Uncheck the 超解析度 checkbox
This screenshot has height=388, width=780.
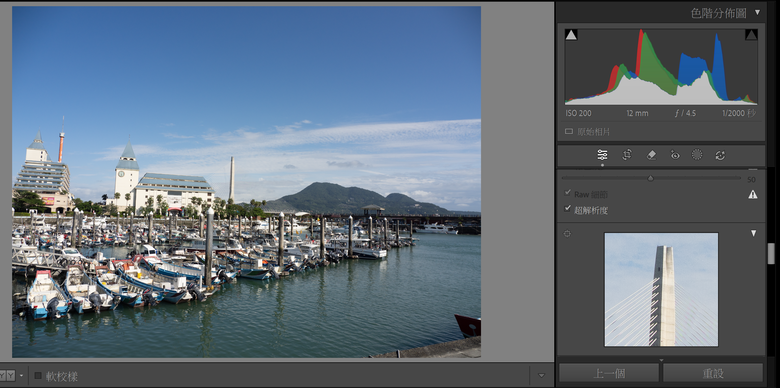(x=568, y=209)
